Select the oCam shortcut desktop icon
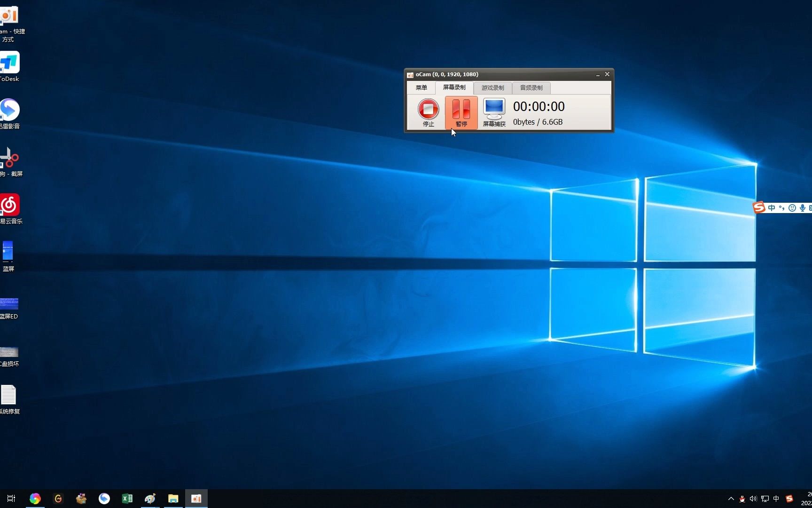Viewport: 812px width, 508px height. pos(9,24)
